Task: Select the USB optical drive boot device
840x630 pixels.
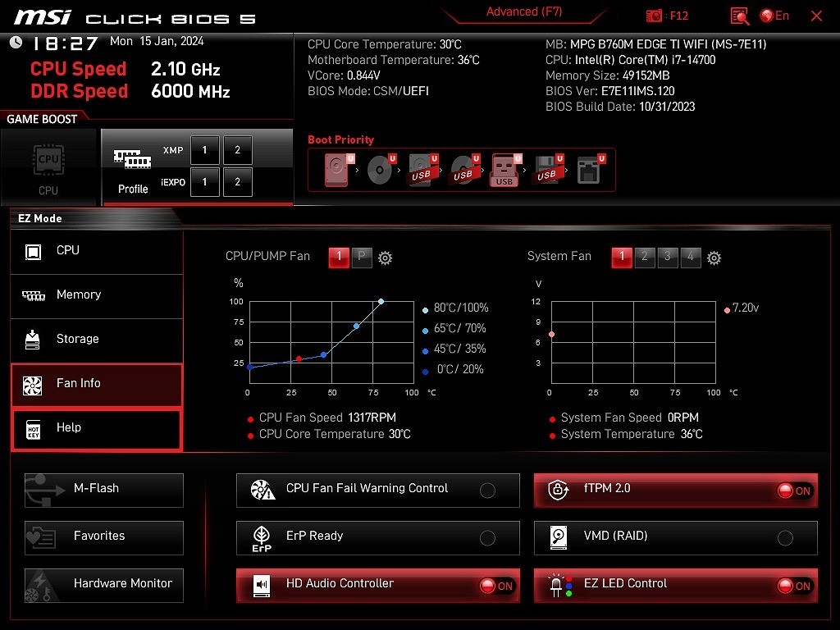Action: tap(464, 170)
